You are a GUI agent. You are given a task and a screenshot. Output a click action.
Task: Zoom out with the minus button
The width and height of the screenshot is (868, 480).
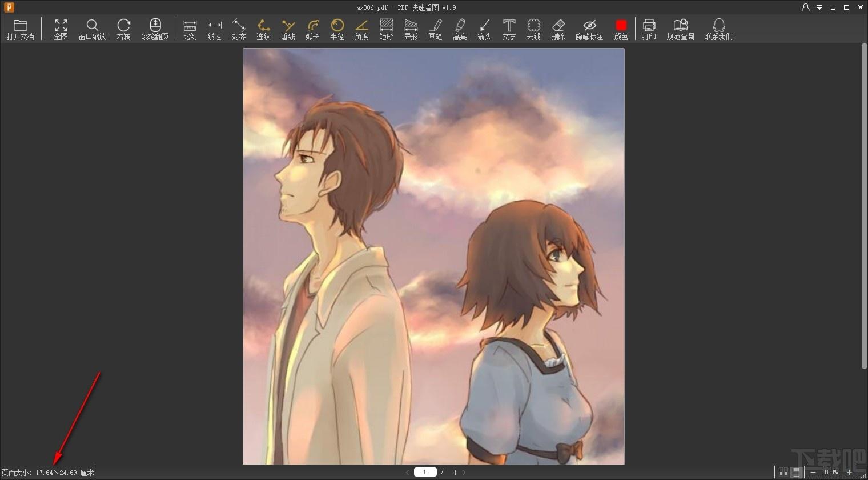pos(813,472)
